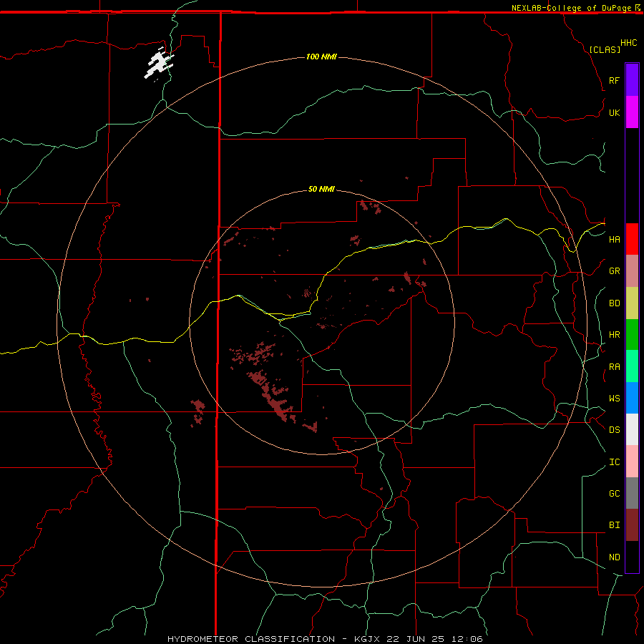Pick the green HR color swatch

tap(632, 335)
